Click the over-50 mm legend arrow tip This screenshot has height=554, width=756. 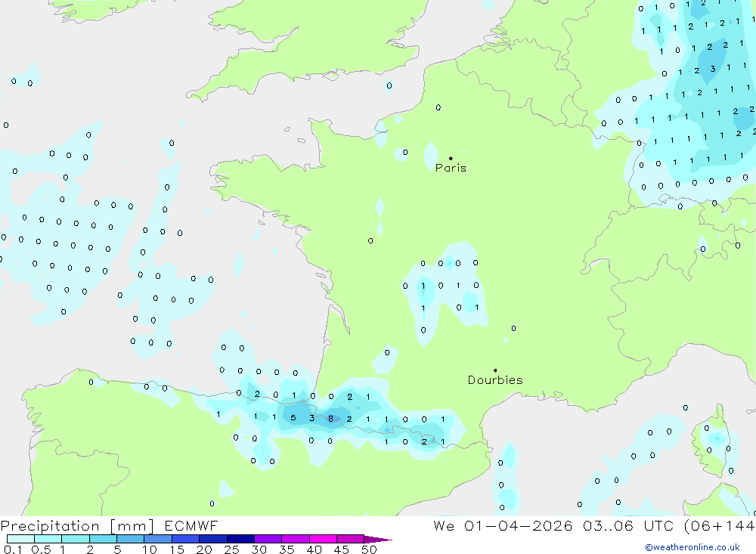[379, 540]
